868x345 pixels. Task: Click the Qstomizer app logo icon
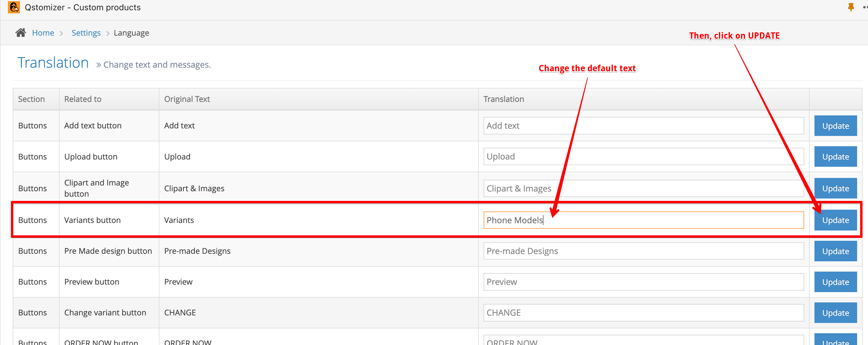pos(14,7)
